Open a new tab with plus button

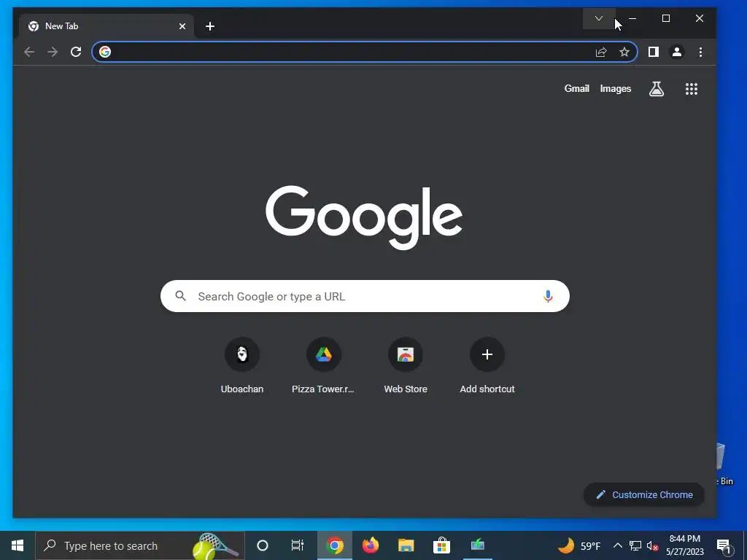(x=210, y=26)
